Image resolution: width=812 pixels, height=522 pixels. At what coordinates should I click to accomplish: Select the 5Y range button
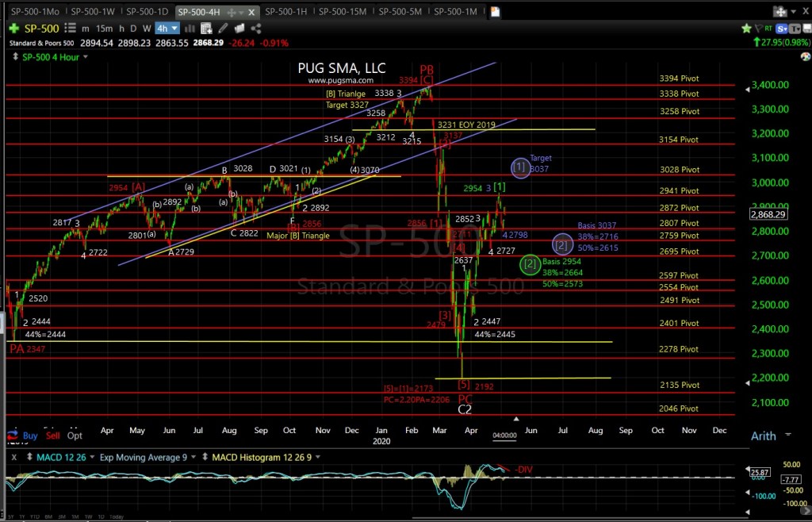[11, 516]
